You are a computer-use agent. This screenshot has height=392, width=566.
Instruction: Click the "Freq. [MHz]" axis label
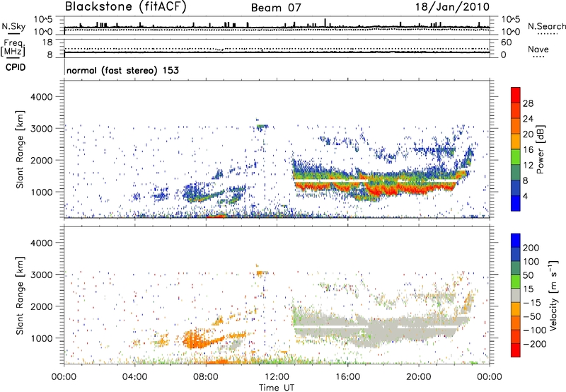pyautogui.click(x=13, y=47)
